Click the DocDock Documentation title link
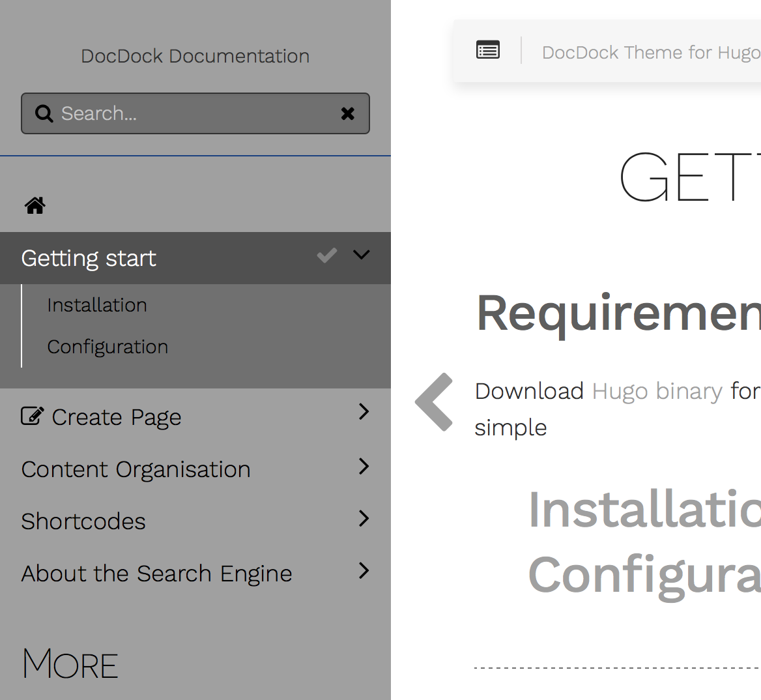 [195, 56]
